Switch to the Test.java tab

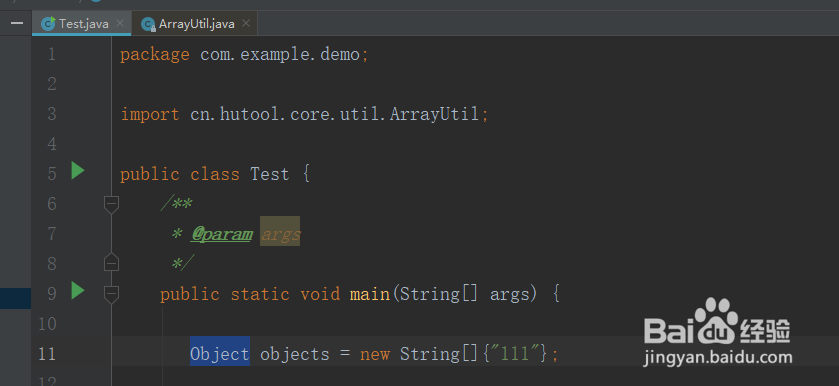(x=81, y=24)
